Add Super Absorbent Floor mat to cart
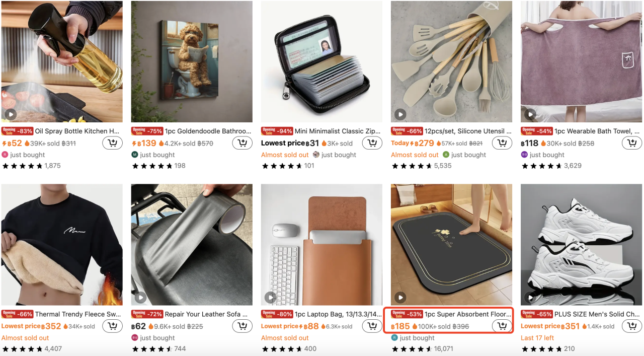The width and height of the screenshot is (644, 356). click(x=502, y=326)
